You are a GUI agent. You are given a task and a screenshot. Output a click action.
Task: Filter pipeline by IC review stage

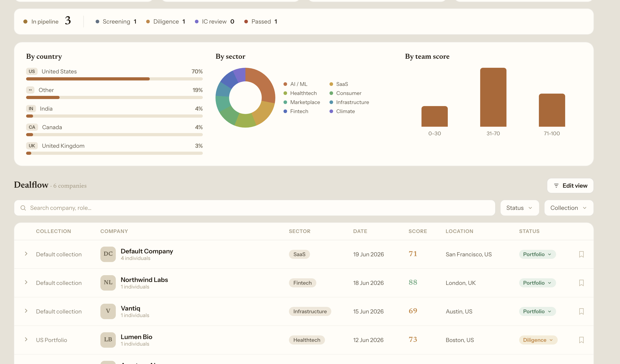tap(215, 22)
